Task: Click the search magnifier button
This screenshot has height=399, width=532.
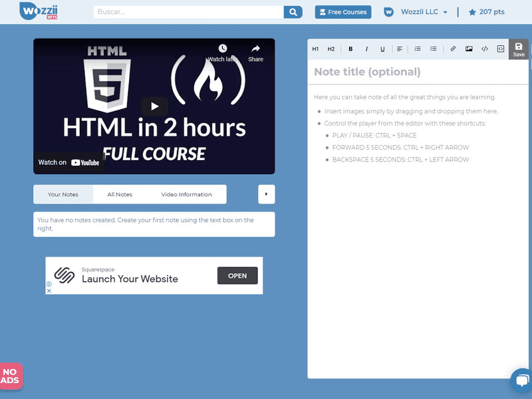Action: pyautogui.click(x=293, y=12)
